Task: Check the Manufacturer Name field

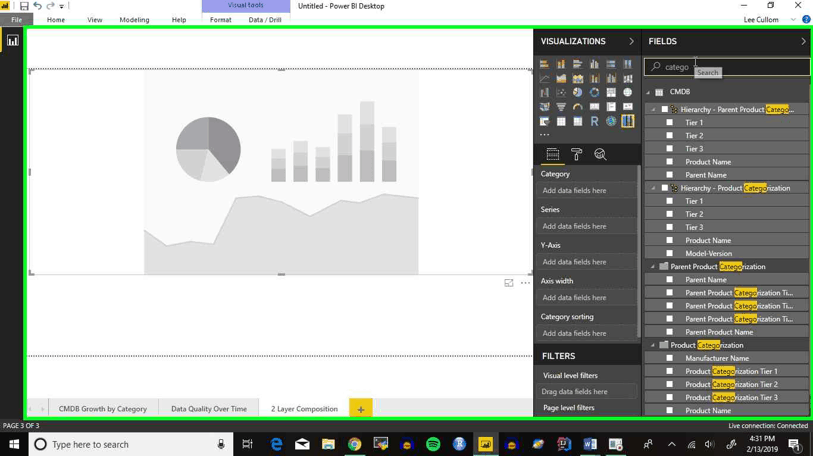Action: (x=670, y=359)
